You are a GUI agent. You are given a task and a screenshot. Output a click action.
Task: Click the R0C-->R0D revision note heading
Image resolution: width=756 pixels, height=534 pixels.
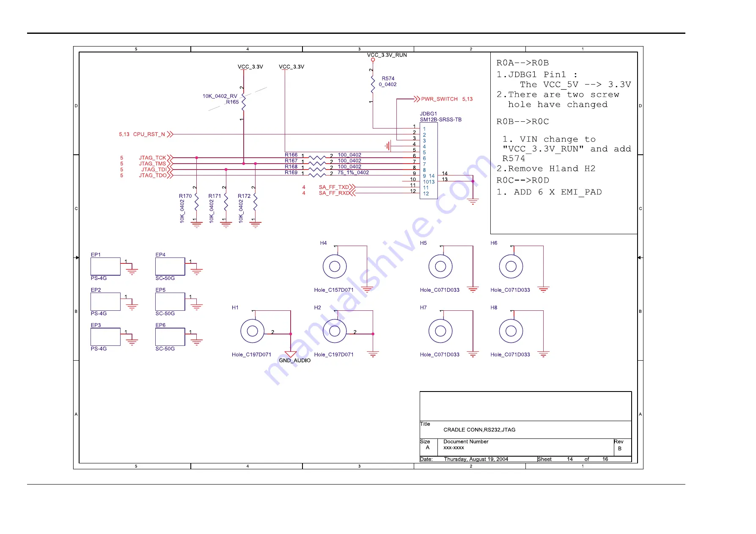pos(523,181)
